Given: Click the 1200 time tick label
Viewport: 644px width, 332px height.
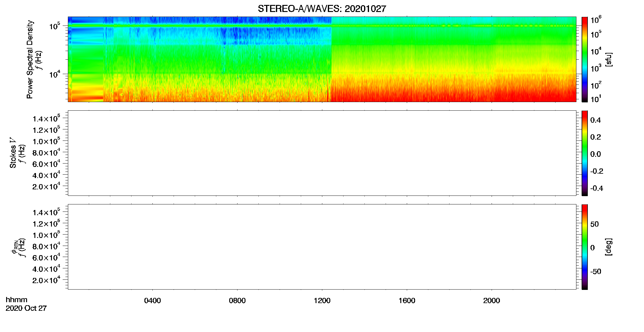Looking at the screenshot, I should pyautogui.click(x=322, y=301).
